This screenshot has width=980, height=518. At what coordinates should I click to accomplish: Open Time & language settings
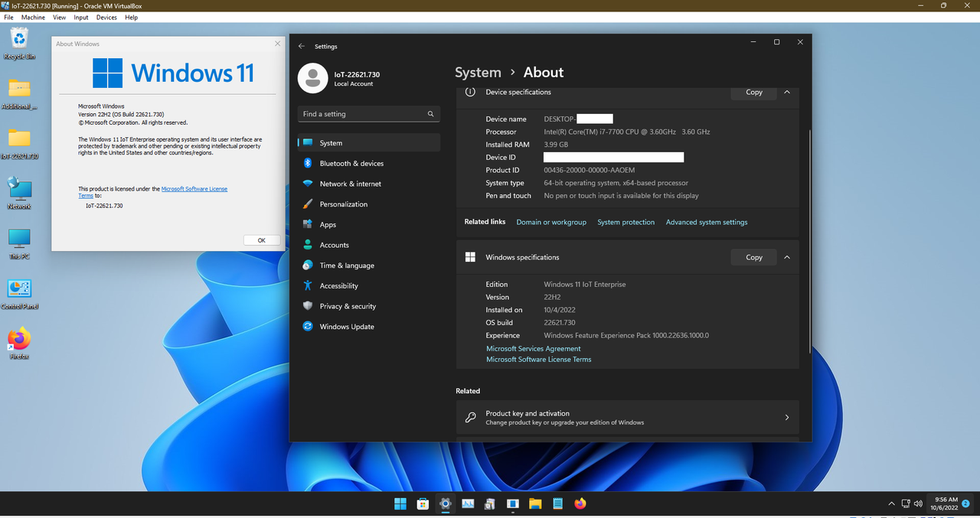[369, 266]
